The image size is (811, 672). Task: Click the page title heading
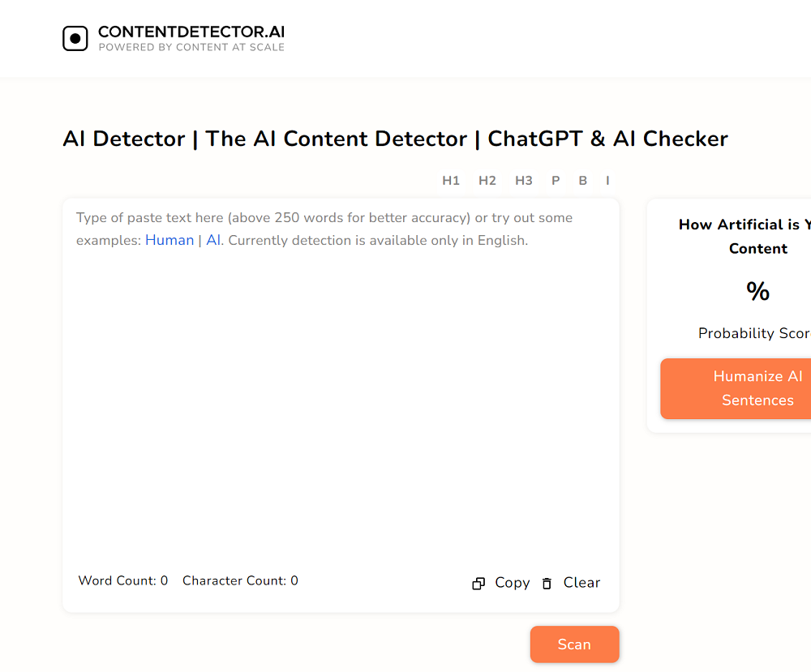pyautogui.click(x=395, y=139)
